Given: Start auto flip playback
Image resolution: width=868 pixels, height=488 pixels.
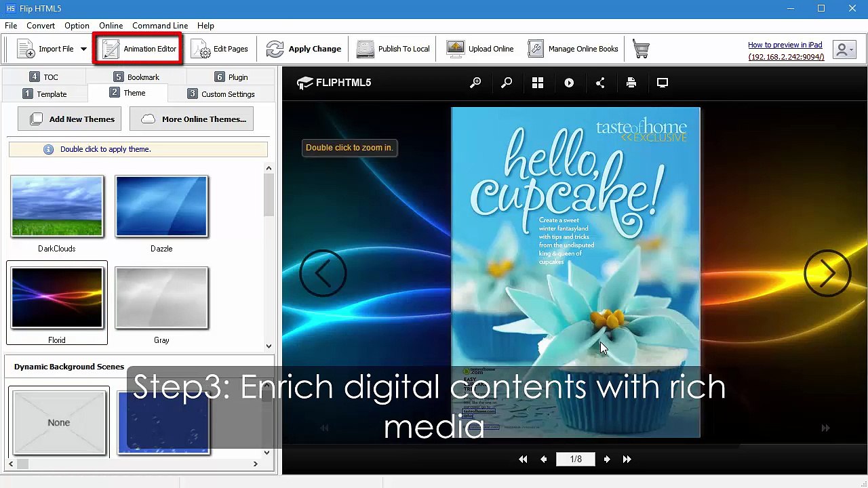Looking at the screenshot, I should (x=569, y=83).
